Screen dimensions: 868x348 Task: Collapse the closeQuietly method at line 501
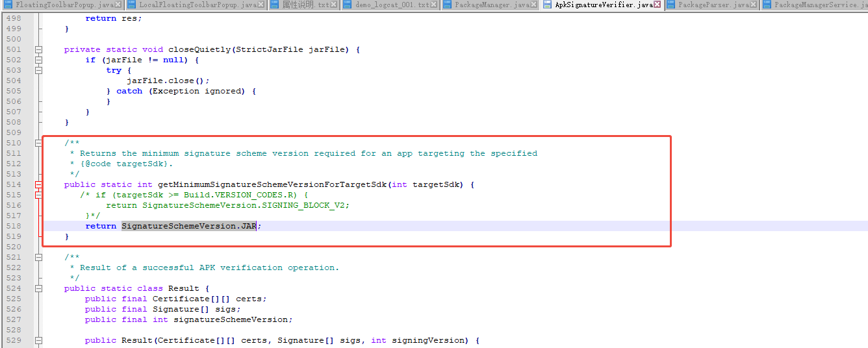point(38,49)
